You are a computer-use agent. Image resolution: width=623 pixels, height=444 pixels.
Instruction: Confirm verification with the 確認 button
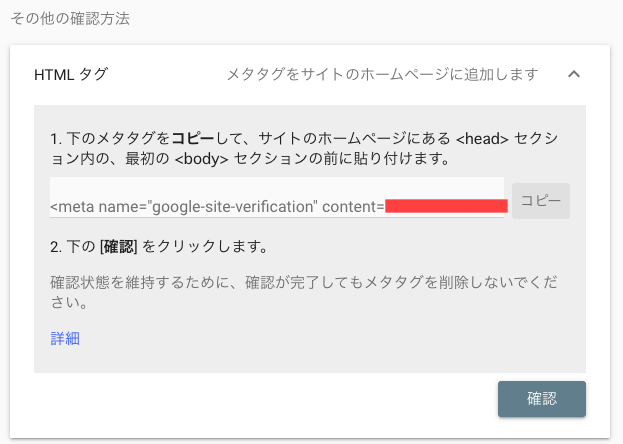coord(542,399)
